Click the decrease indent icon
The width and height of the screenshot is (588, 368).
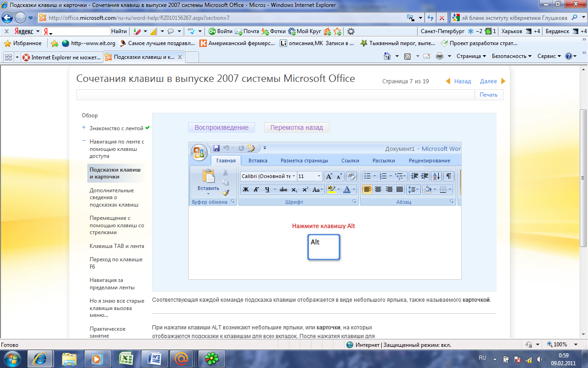tap(414, 176)
